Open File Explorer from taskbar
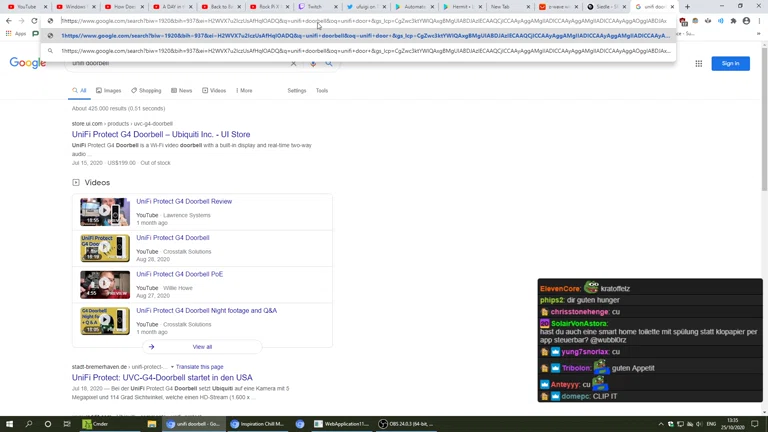This screenshot has width=768, height=432. (x=152, y=424)
